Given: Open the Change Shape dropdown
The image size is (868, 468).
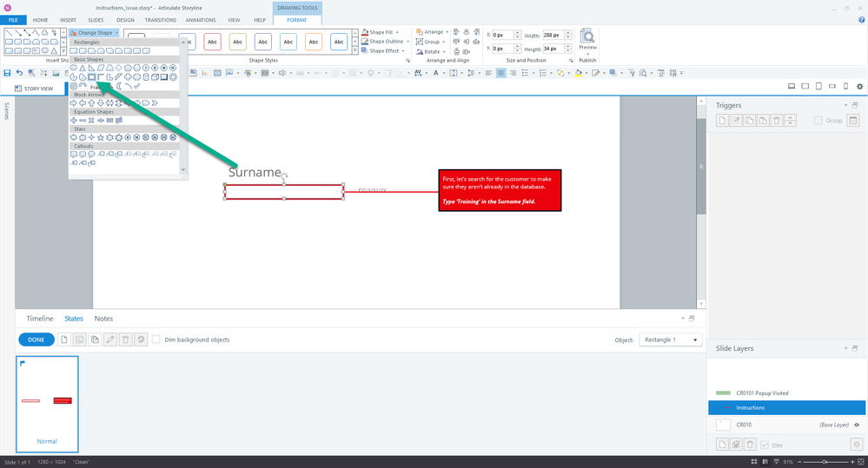Looking at the screenshot, I should pyautogui.click(x=94, y=32).
